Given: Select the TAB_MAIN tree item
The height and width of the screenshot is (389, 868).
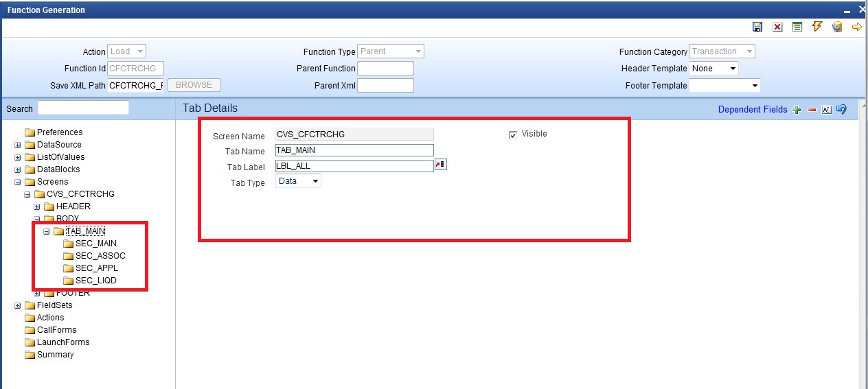Looking at the screenshot, I should [x=85, y=231].
